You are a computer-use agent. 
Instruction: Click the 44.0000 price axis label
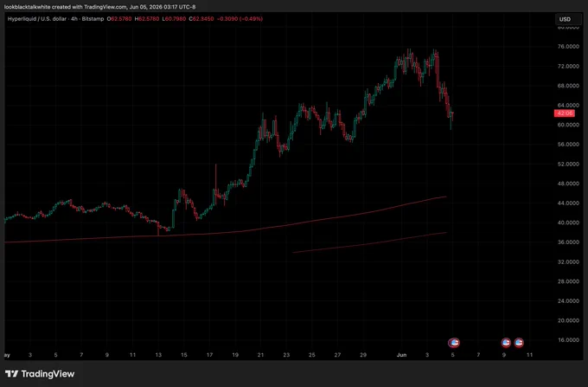tap(568, 203)
